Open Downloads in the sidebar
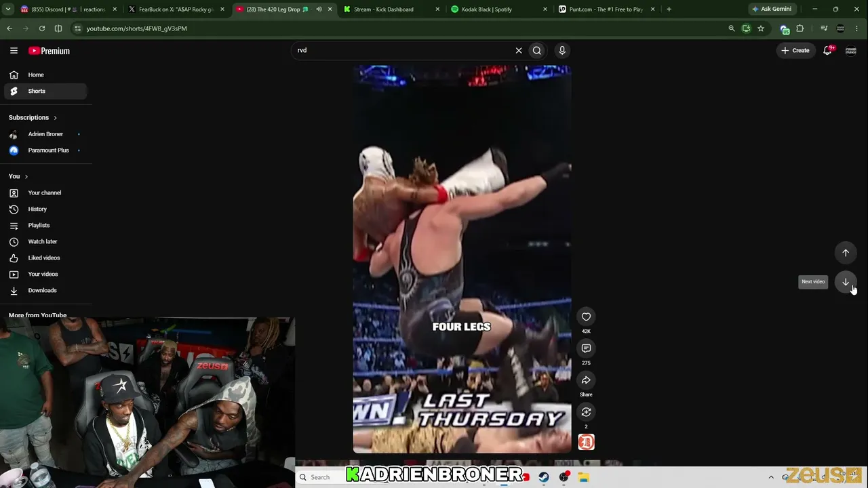The width and height of the screenshot is (868, 488). (x=45, y=290)
